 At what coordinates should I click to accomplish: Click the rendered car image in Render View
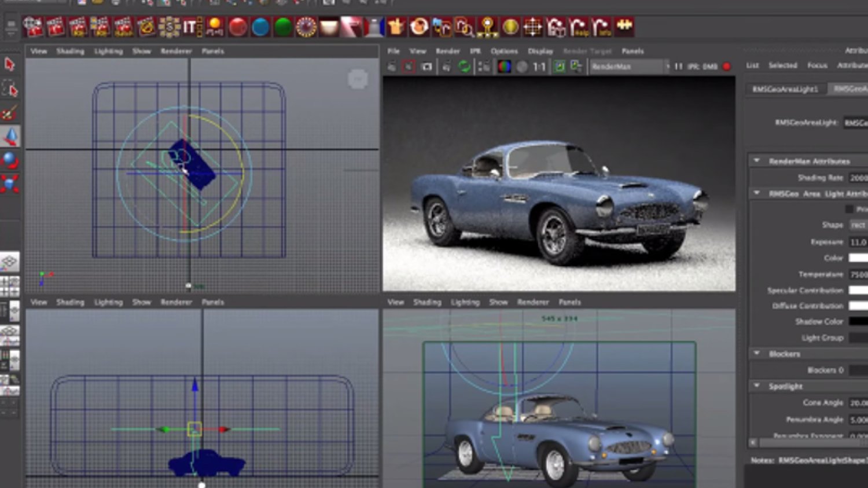[x=559, y=184]
